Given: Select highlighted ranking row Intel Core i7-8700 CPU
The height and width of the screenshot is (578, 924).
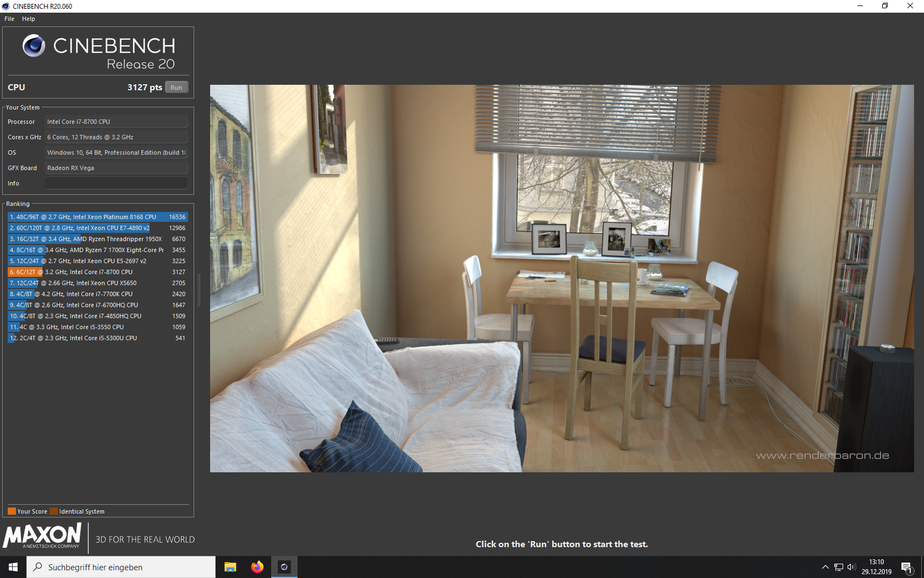Looking at the screenshot, I should pyautogui.click(x=98, y=272).
